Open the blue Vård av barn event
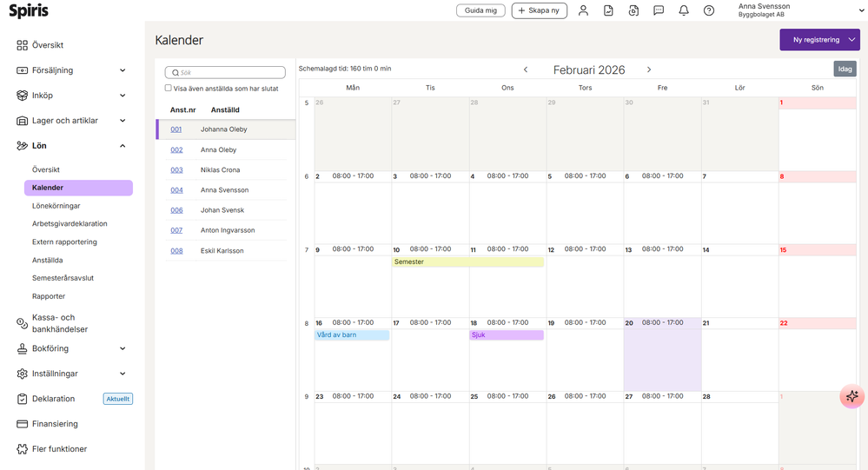 [352, 335]
